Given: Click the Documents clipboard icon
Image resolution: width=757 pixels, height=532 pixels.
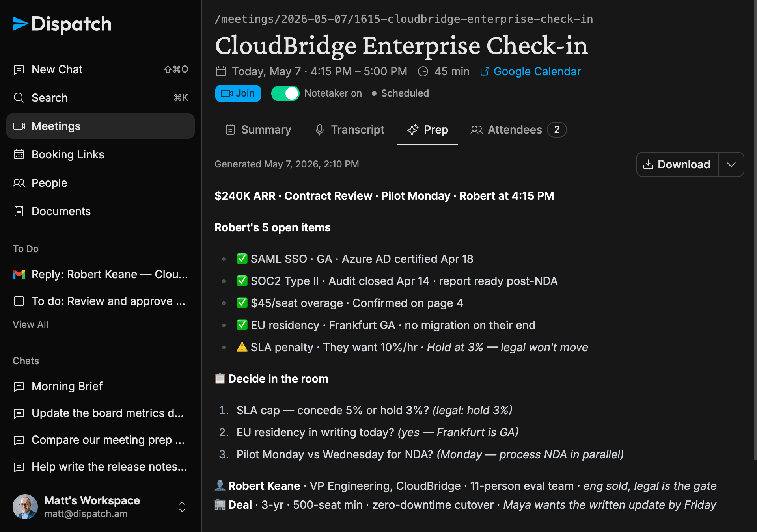Looking at the screenshot, I should [x=19, y=211].
